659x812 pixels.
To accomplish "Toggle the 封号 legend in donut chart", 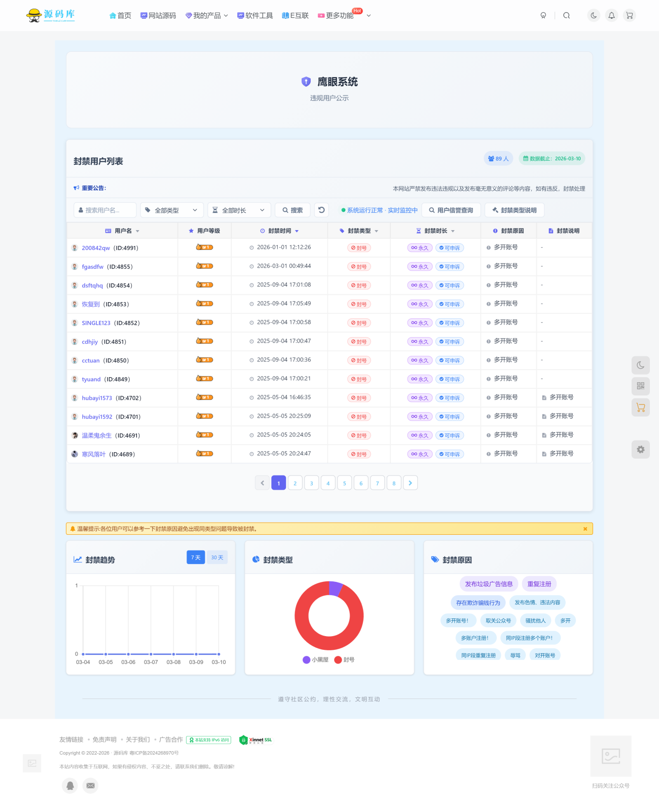I will (x=344, y=660).
